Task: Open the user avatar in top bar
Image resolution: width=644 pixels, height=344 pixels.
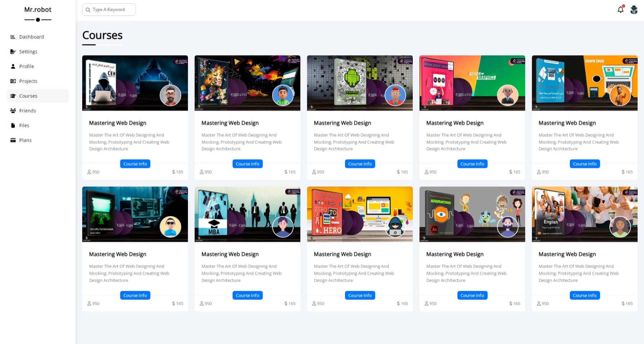Action: point(634,10)
